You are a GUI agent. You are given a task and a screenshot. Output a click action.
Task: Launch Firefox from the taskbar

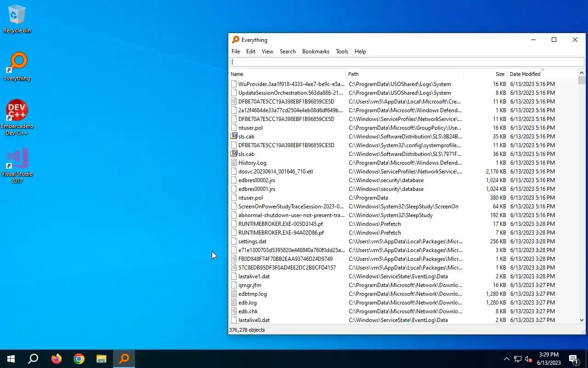click(57, 359)
